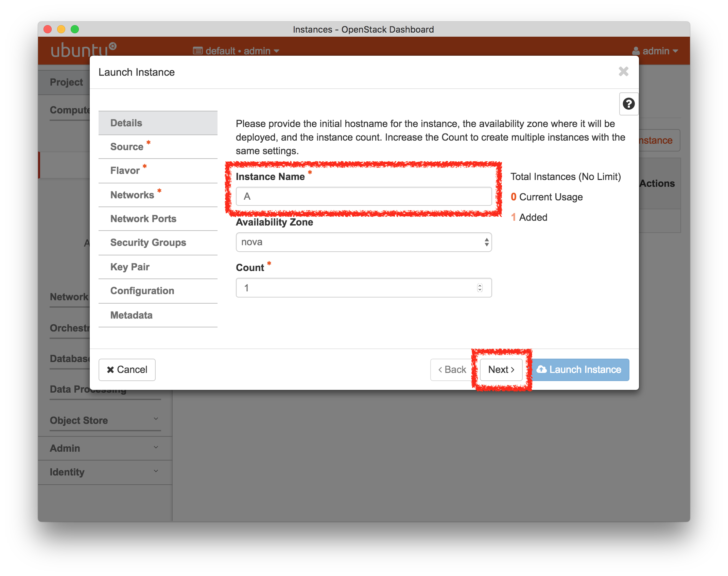The height and width of the screenshot is (576, 728).
Task: Click the Total Instances (No Limit) text
Action: pos(566,177)
